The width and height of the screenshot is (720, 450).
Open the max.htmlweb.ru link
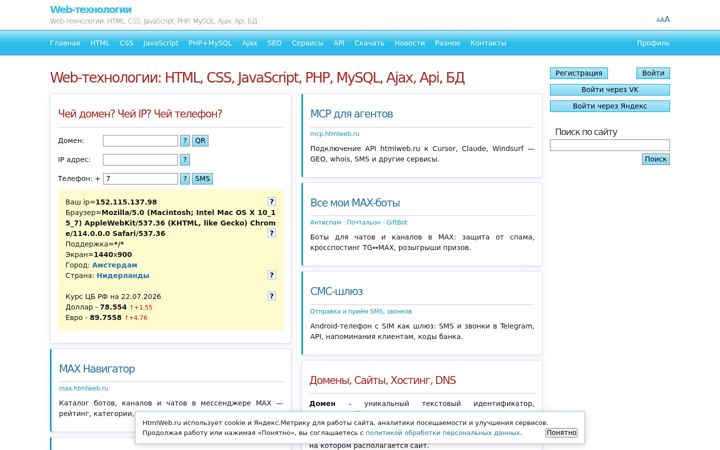[84, 388]
